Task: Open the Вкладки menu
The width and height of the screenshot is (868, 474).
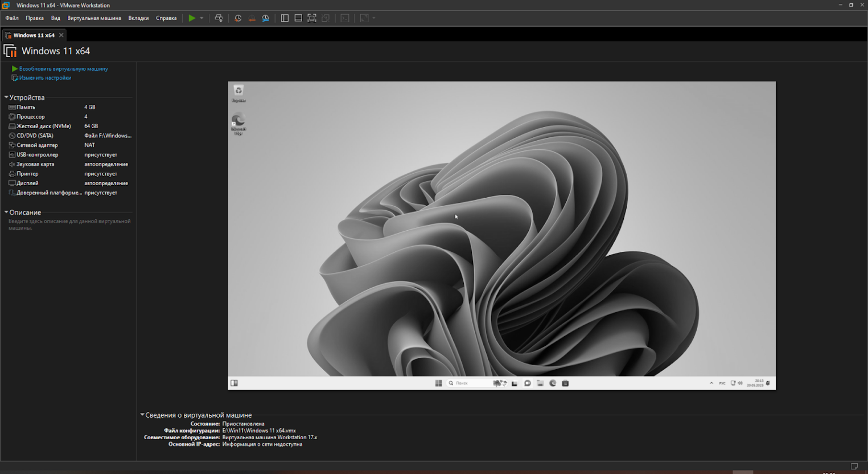Action: click(138, 18)
